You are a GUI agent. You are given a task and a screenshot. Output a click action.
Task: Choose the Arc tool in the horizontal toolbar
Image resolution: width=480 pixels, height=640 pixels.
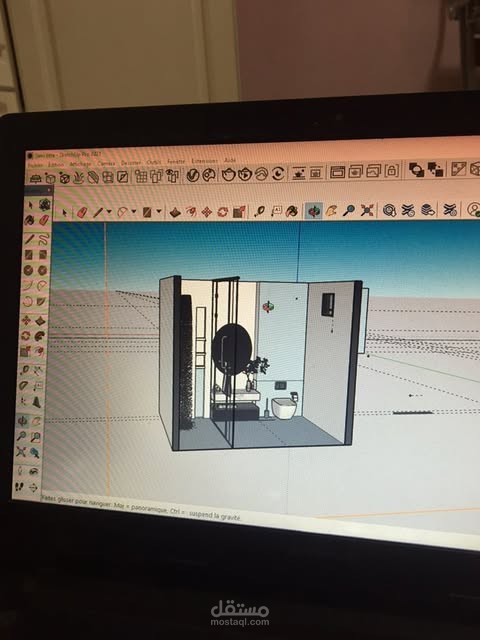(122, 212)
